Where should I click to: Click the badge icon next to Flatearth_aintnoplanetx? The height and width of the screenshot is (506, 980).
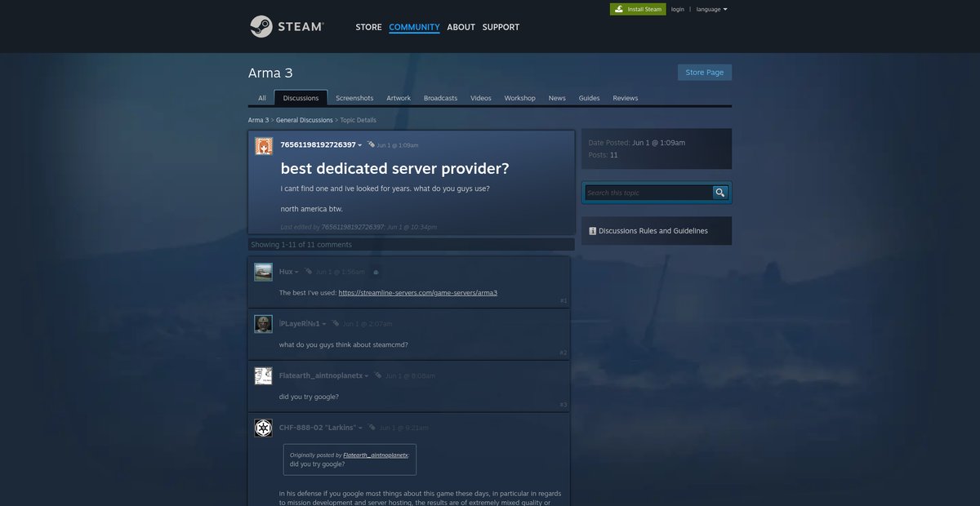(x=378, y=375)
